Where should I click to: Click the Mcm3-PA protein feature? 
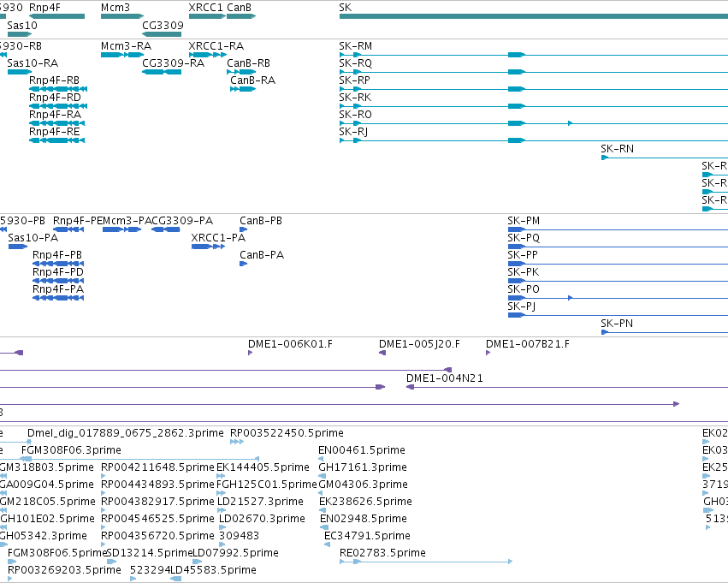click(121, 229)
